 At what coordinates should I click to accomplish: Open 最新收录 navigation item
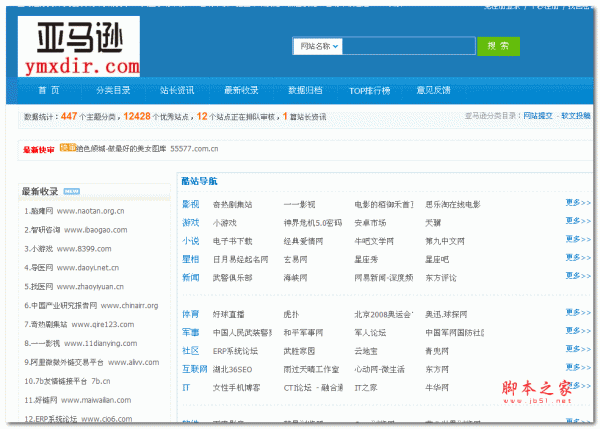241,90
